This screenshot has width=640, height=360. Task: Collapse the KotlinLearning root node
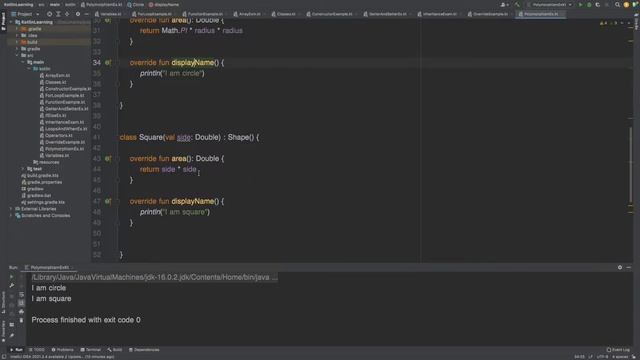pos(11,22)
